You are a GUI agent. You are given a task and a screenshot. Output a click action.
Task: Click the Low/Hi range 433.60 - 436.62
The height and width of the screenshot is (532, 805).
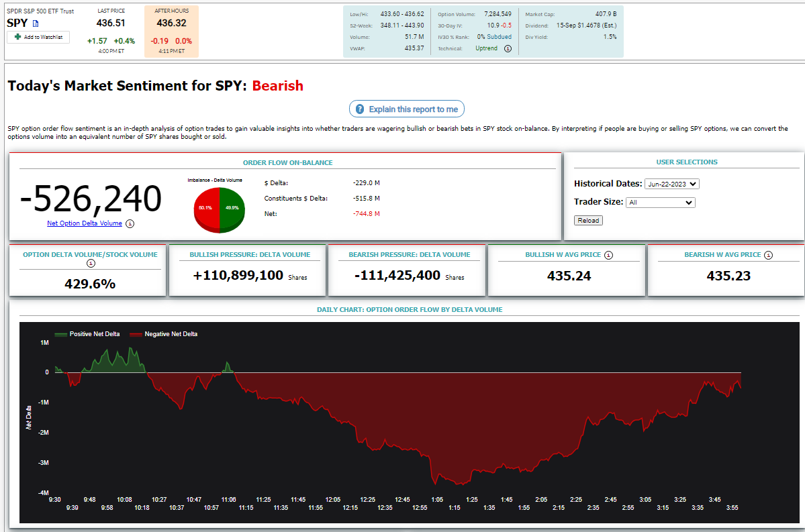tap(403, 14)
